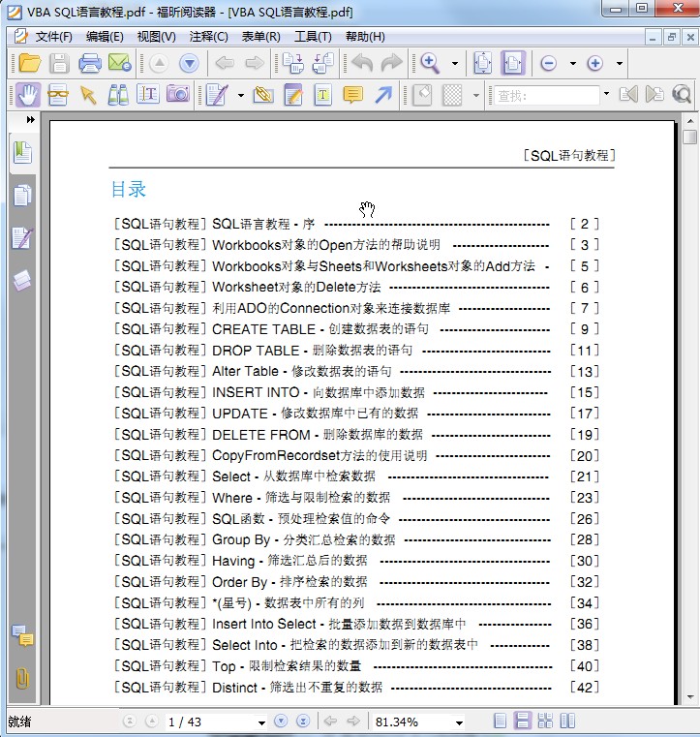Jump to last page in status bar

303,721
